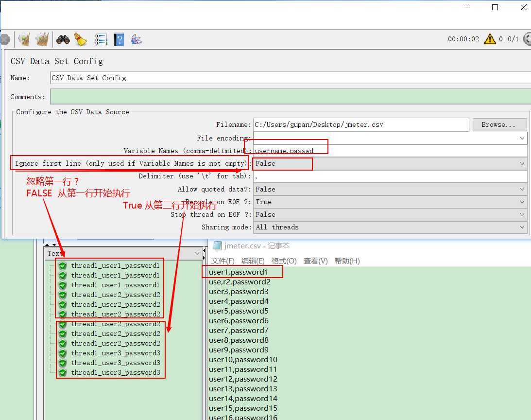This screenshot has height=420, width=531.
Task: Click the Browse... button for Filename
Action: pos(499,125)
